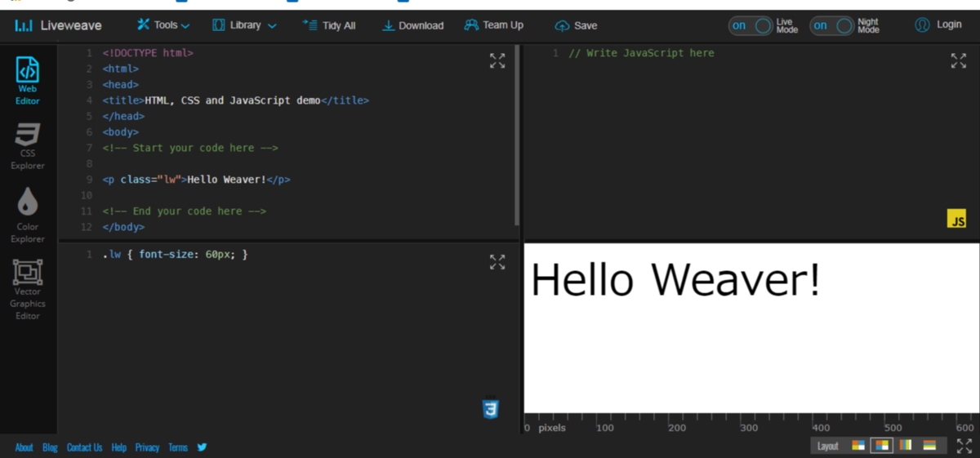The image size is (980, 458).
Task: Toggle Night Mode switch
Action: pyautogui.click(x=831, y=25)
